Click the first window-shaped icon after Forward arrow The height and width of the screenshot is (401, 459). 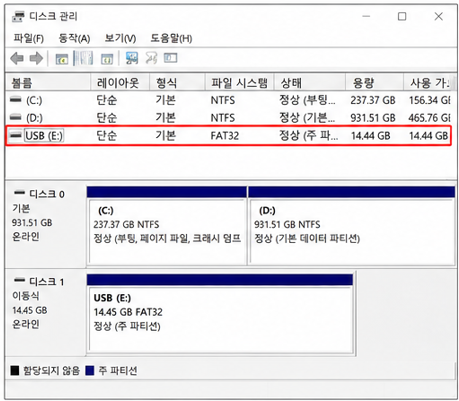[61, 59]
